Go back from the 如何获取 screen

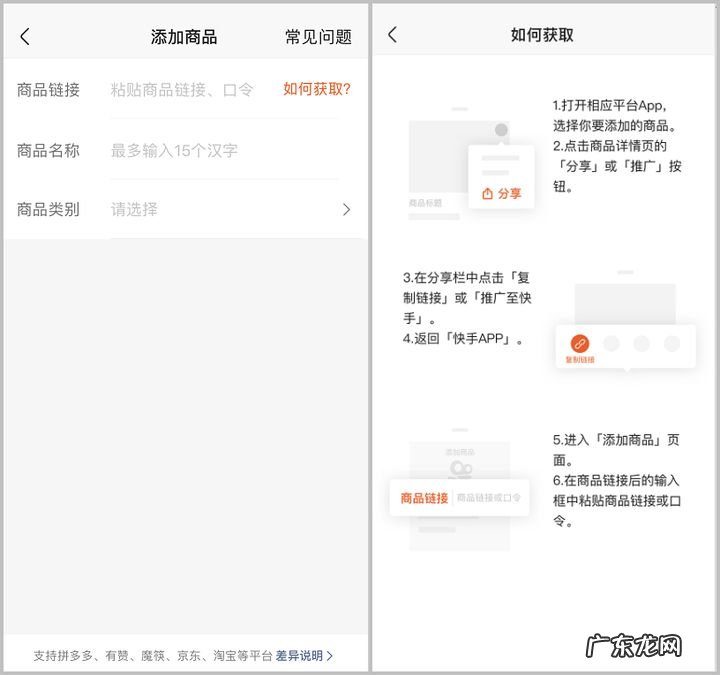tap(393, 34)
